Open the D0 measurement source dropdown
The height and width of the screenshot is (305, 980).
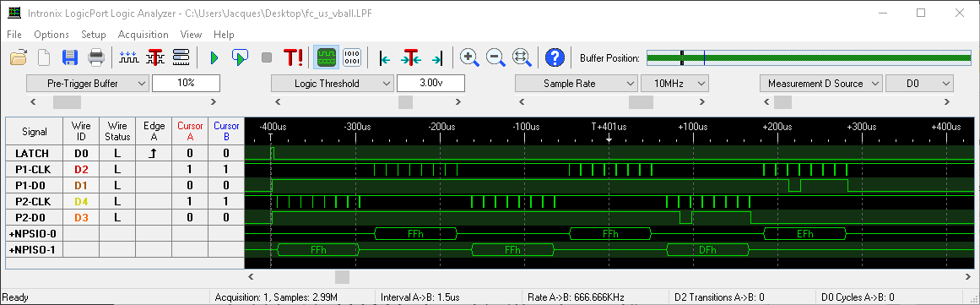coord(918,83)
